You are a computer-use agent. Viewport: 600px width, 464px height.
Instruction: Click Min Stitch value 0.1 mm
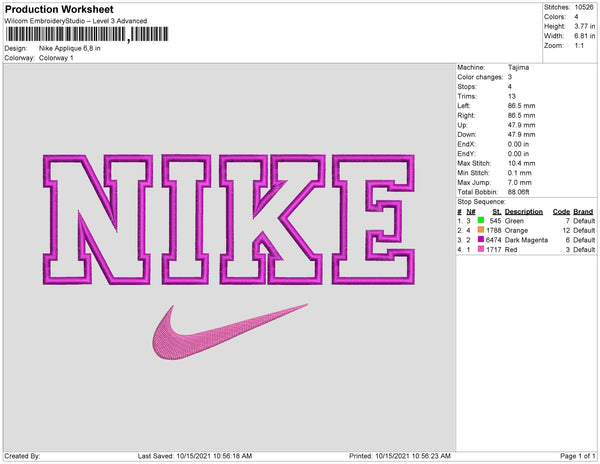[x=520, y=173]
